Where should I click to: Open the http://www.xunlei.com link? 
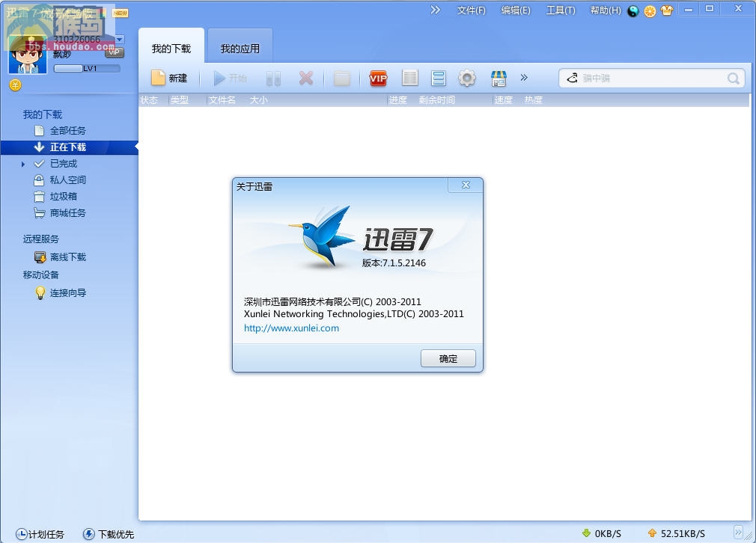click(x=291, y=328)
